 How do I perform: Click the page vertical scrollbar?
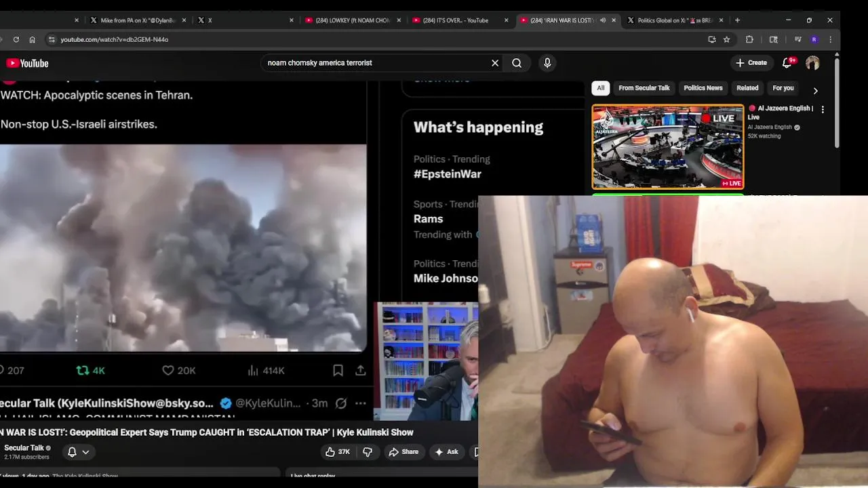[x=837, y=102]
